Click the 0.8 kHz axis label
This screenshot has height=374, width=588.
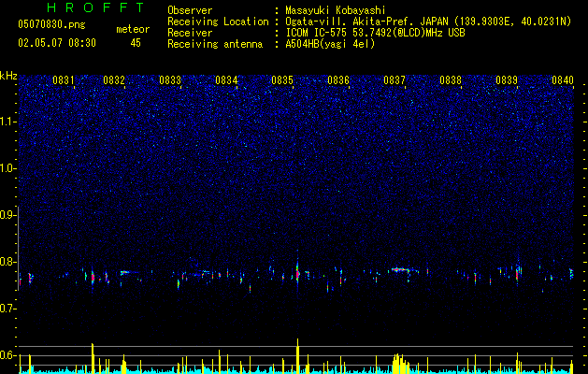[7, 262]
